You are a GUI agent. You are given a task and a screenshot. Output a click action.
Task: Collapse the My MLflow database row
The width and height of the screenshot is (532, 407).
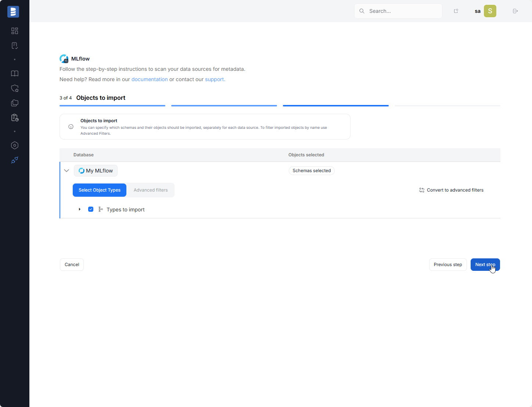pos(66,171)
